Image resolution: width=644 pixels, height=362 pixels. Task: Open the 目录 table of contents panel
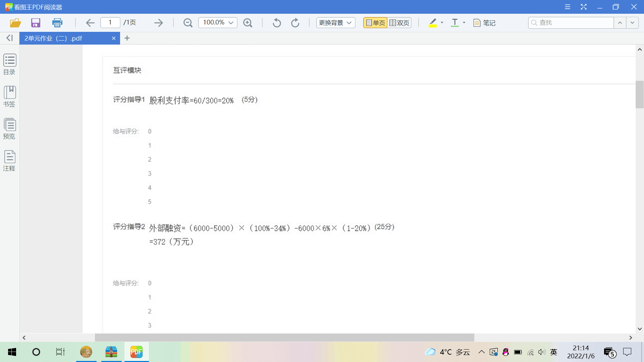coord(9,64)
